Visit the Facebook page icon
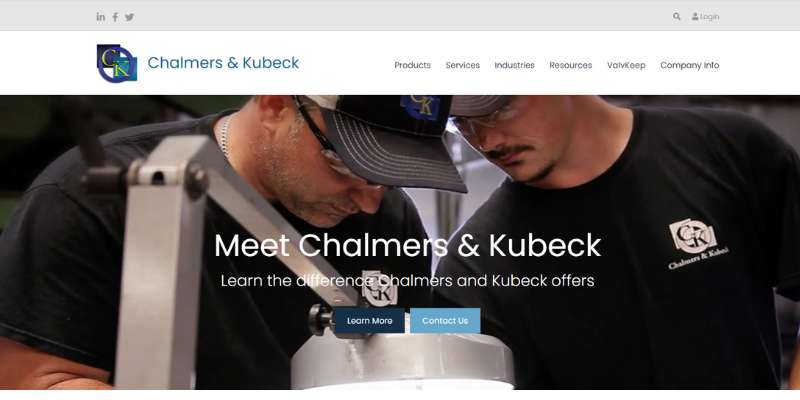This screenshot has height=400, width=800. point(115,17)
